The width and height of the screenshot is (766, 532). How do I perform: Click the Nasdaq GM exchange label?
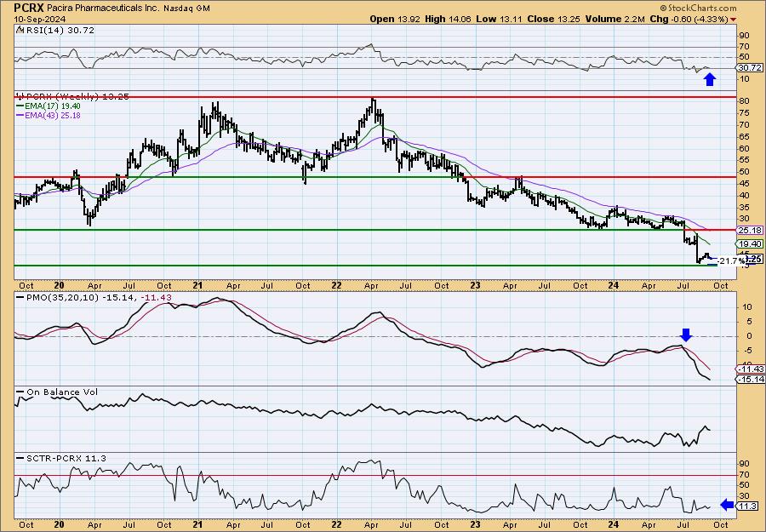(x=186, y=9)
